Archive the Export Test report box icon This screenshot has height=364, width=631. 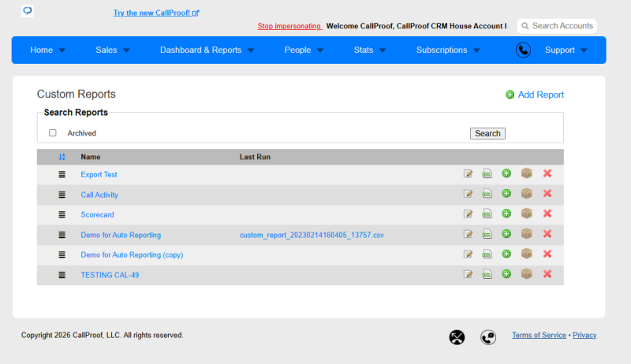pos(527,173)
